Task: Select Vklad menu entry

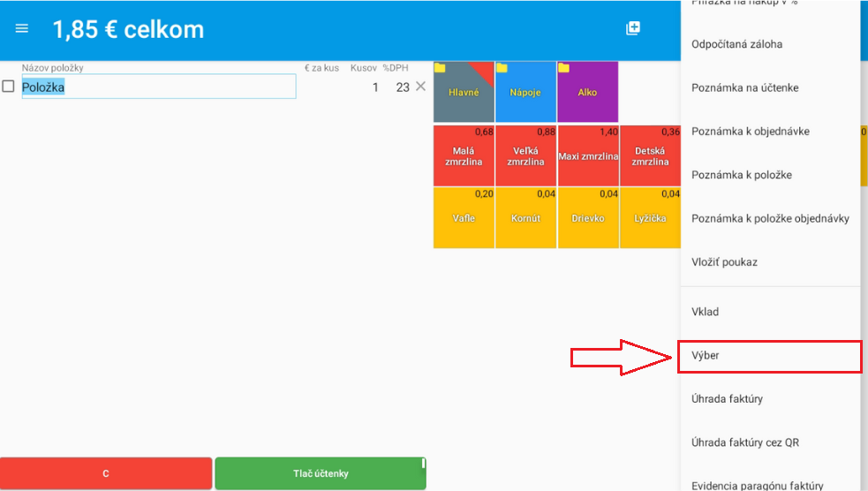Action: 768,312
